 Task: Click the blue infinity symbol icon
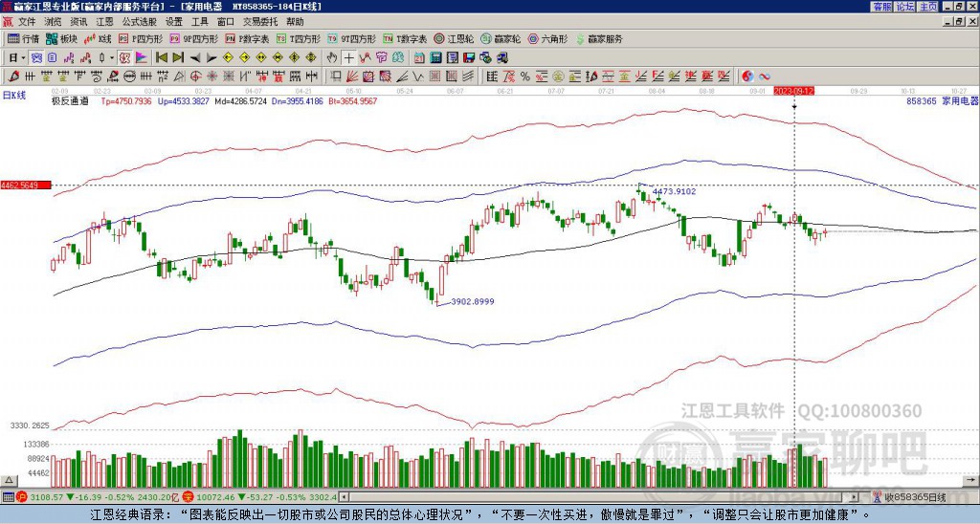(x=765, y=76)
